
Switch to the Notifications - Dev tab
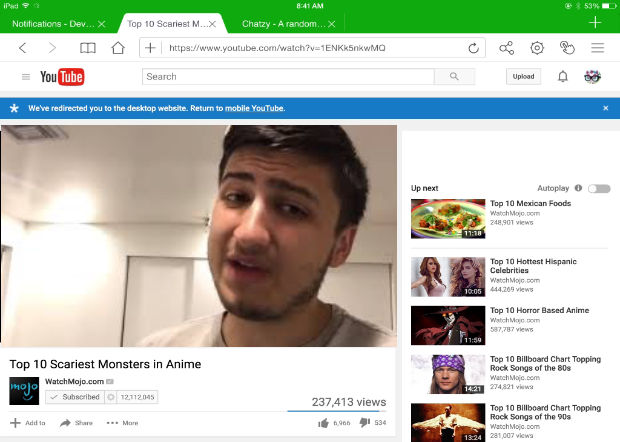[53, 24]
